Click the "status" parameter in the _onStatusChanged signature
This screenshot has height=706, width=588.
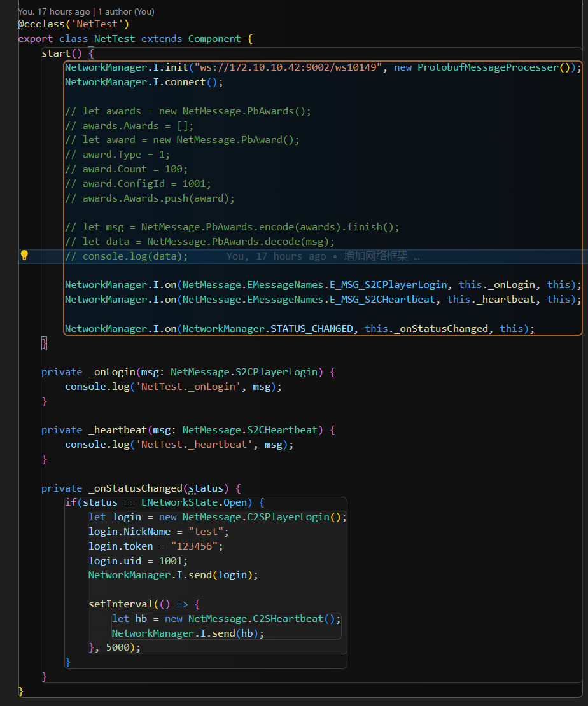point(206,488)
